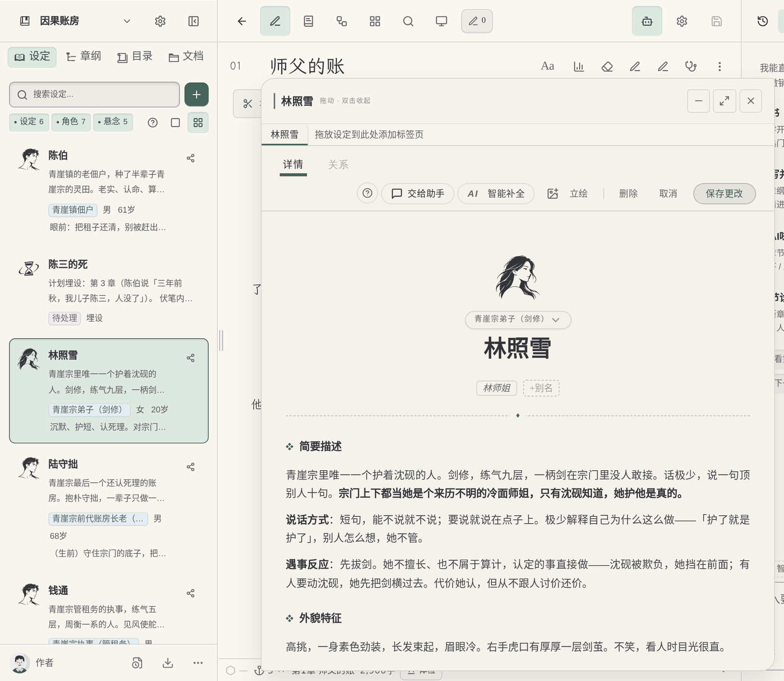The height and width of the screenshot is (681, 784).
Task: Click the download icon in bottom sidebar
Action: coord(168,663)
